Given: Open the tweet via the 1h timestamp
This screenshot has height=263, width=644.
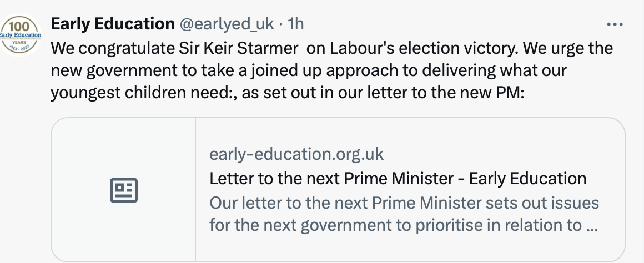Looking at the screenshot, I should point(296,24).
